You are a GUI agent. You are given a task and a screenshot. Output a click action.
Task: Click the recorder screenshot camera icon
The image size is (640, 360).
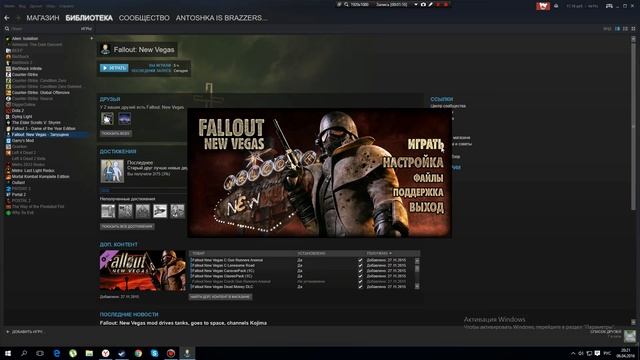423,4
